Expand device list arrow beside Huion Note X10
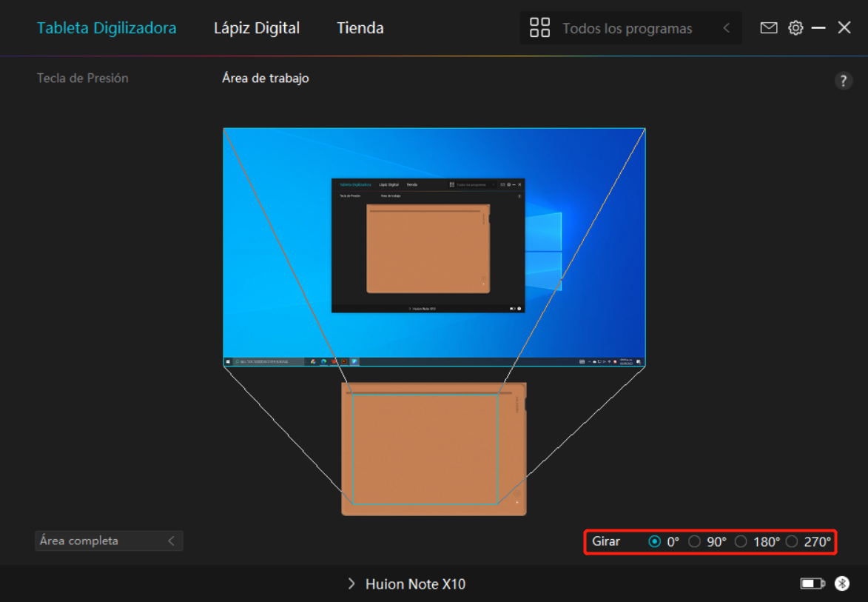Viewport: 868px width, 602px height. [351, 583]
